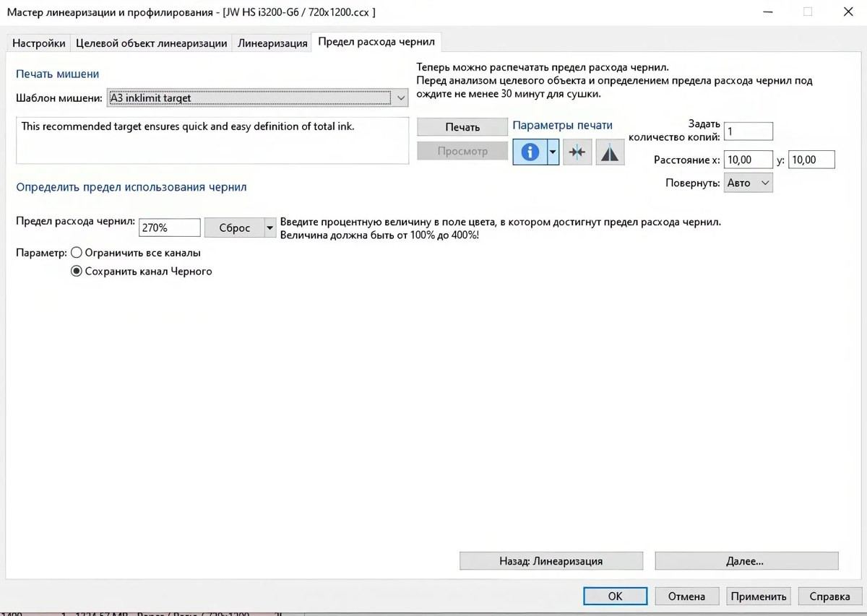Click the target description text box
Viewport: 867px width, 616px height.
tap(212, 141)
